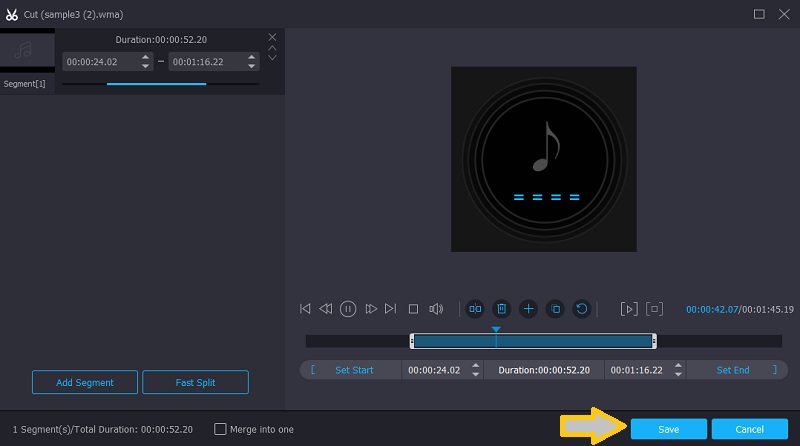800x446 pixels.
Task: Click the Add Segment button
Action: (x=85, y=382)
